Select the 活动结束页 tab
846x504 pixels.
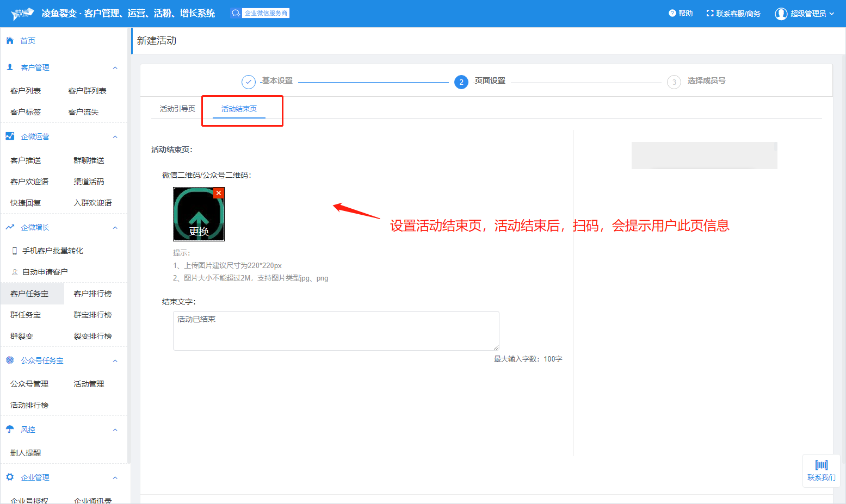tap(239, 109)
